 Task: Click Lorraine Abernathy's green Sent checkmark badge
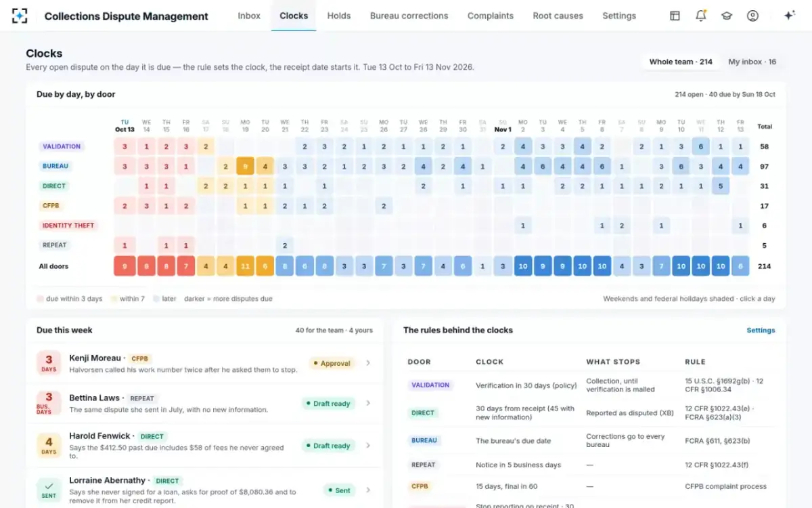[x=49, y=490]
